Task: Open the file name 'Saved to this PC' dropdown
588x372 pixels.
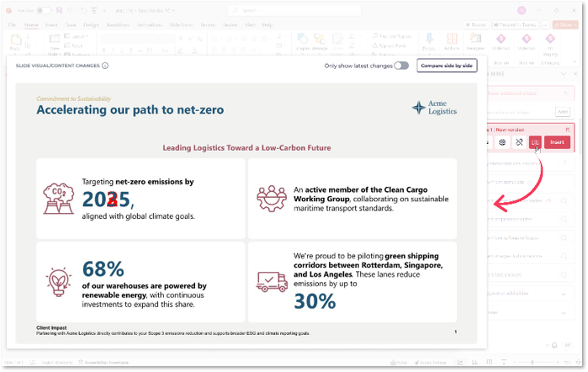Action: [146, 10]
